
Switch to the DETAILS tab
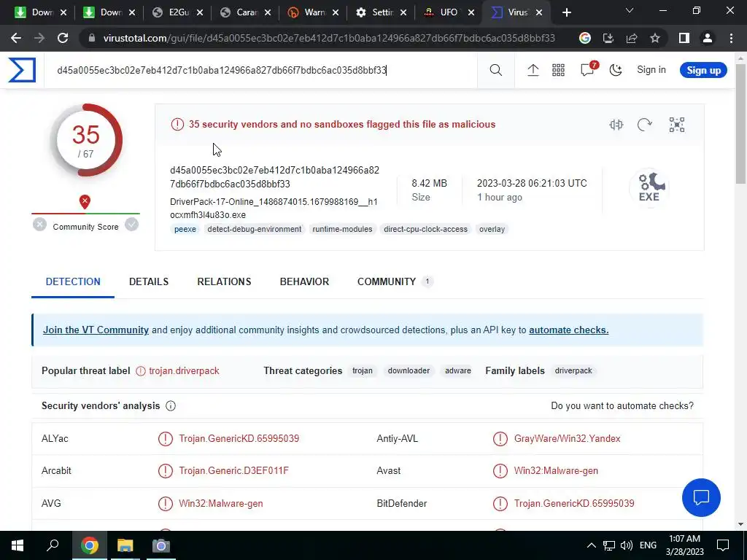tap(149, 281)
